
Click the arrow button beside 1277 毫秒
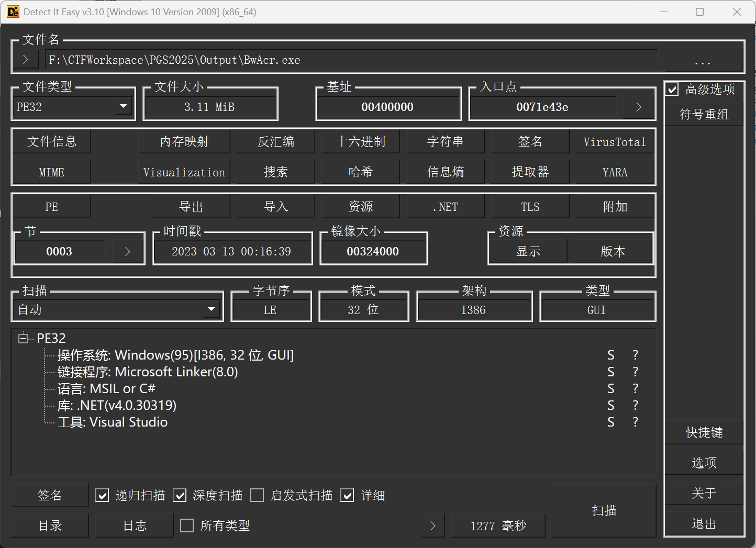[x=432, y=525]
